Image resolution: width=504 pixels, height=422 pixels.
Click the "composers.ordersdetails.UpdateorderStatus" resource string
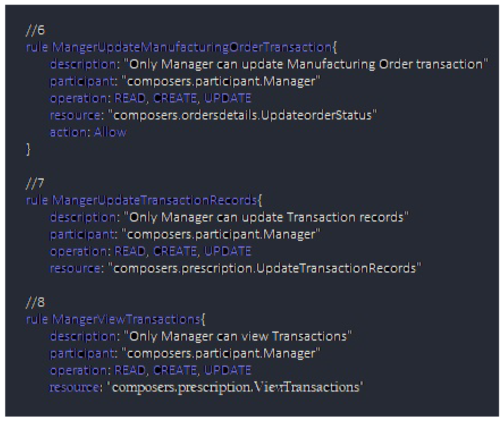[242, 115]
